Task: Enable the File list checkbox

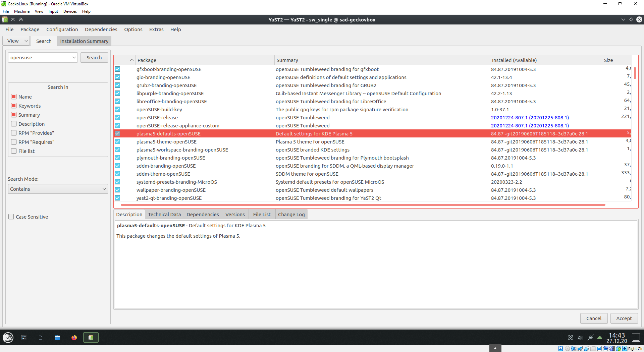Action: tap(14, 151)
